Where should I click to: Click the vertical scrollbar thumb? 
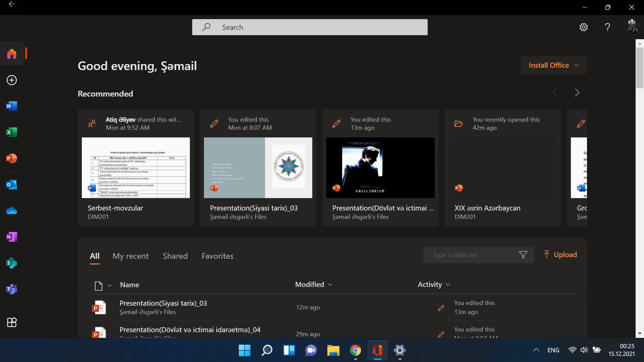(640, 67)
